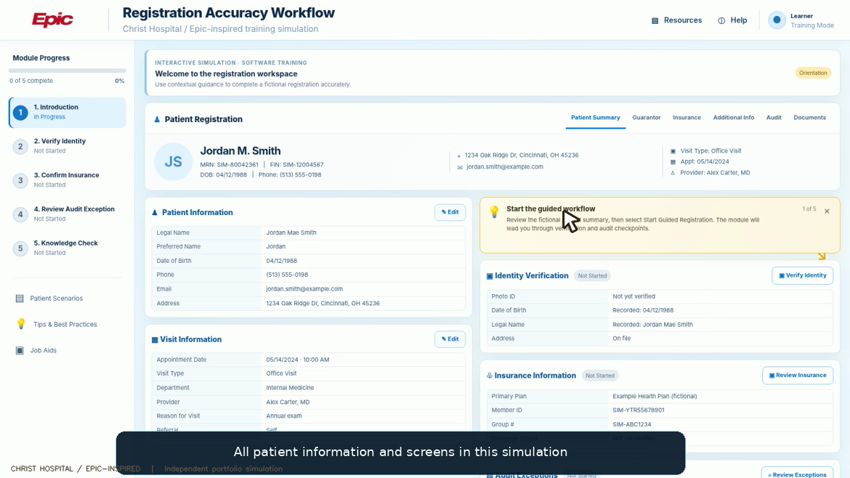Click the Department value Internal Medicine
850x478 pixels.
[289, 387]
